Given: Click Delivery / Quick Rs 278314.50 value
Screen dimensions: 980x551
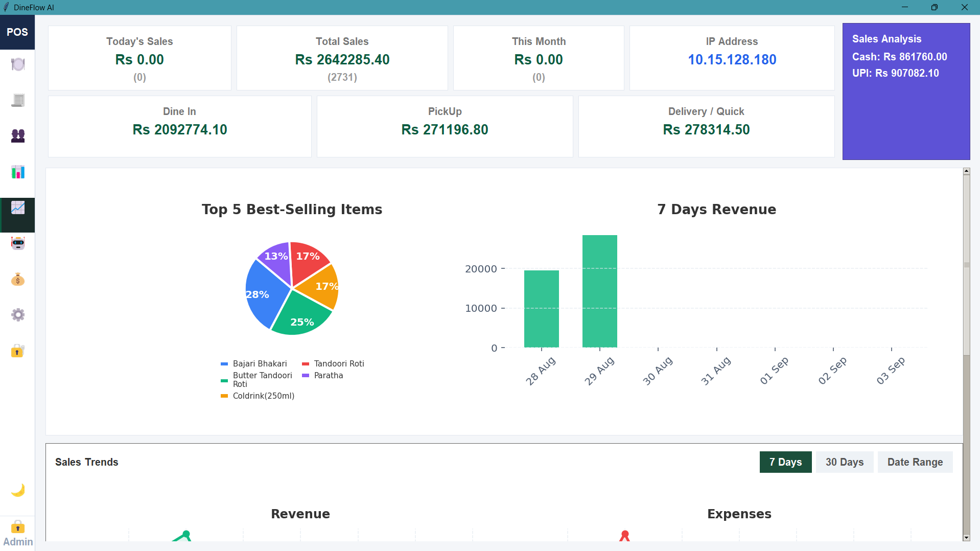Looking at the screenshot, I should 706,130.
